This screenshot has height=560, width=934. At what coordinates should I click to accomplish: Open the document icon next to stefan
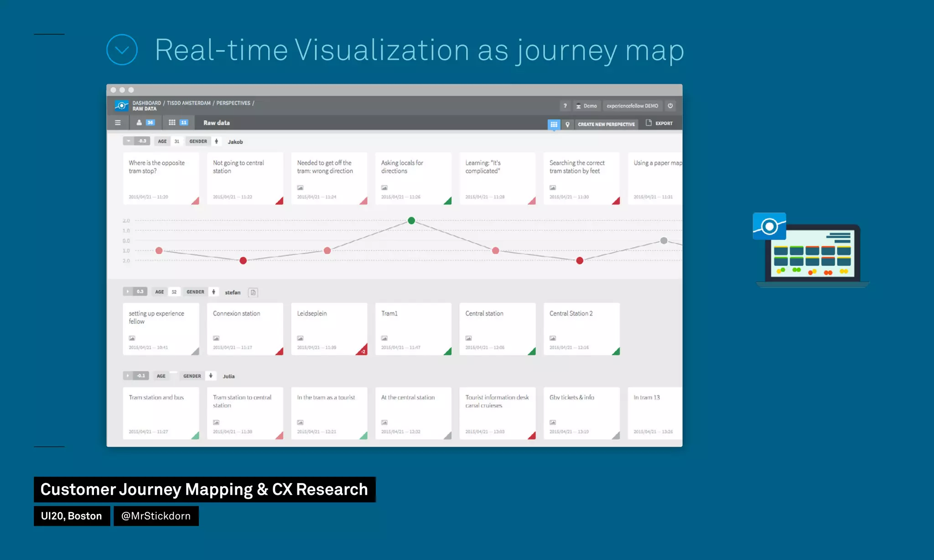coord(253,293)
